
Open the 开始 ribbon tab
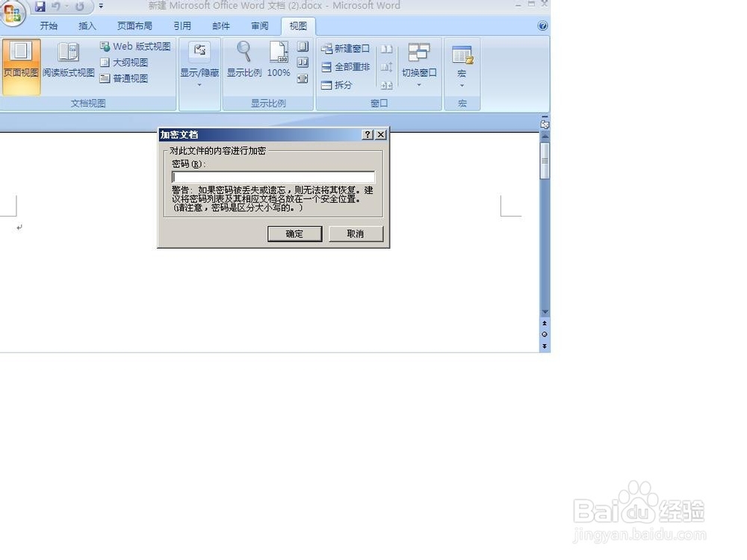tap(49, 26)
